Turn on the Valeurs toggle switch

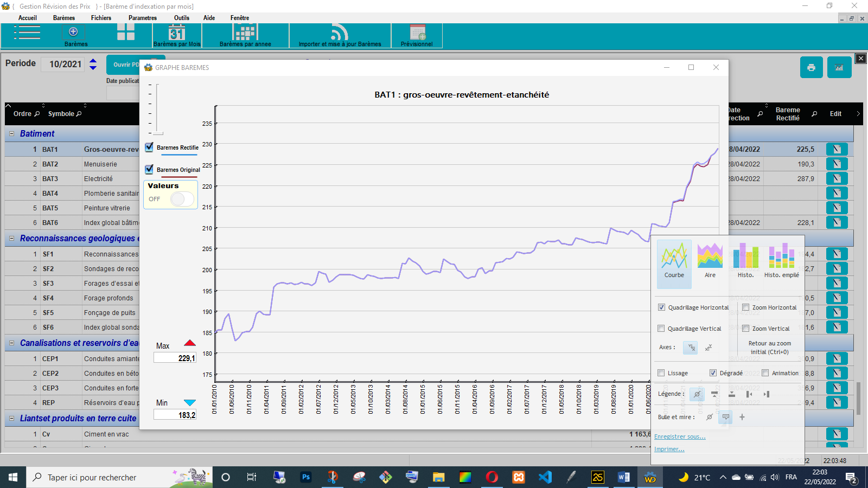181,199
